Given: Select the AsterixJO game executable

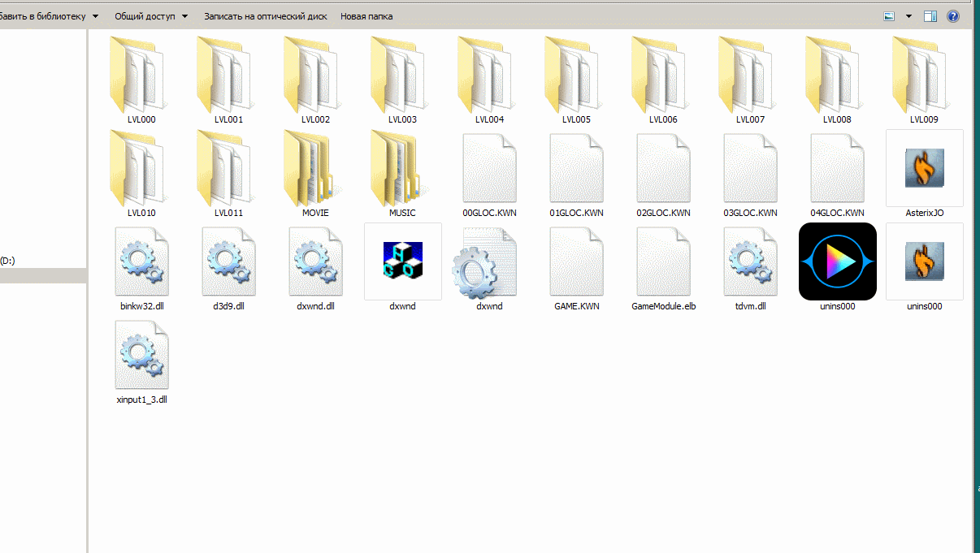Looking at the screenshot, I should (x=924, y=174).
